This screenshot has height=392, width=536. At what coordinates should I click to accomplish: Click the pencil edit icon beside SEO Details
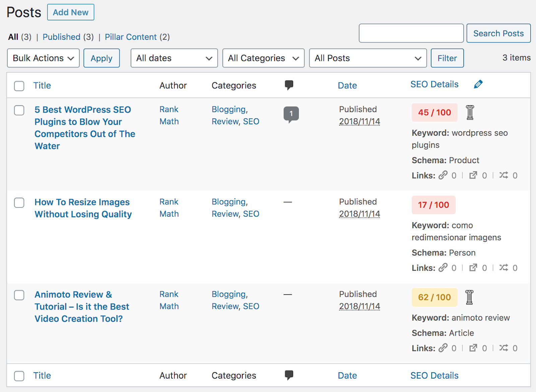tap(478, 84)
